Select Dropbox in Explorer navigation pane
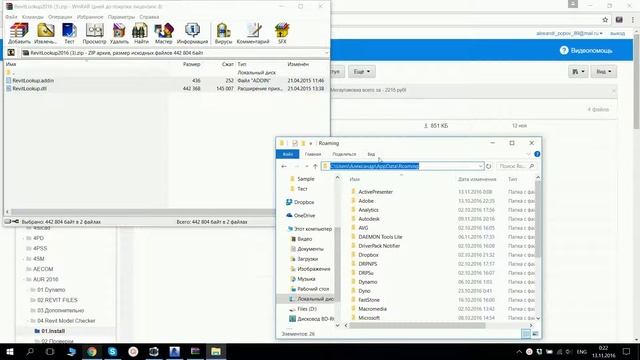The image size is (640, 360). coord(300,202)
